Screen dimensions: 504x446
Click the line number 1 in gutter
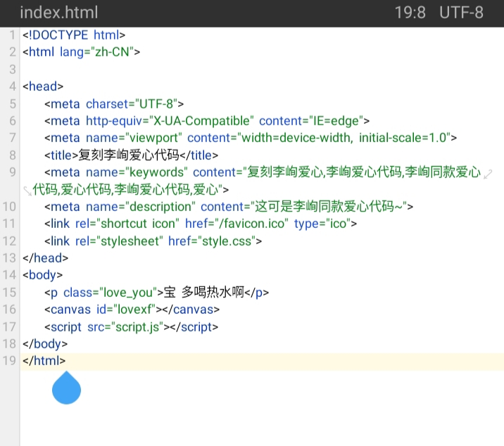(x=12, y=35)
